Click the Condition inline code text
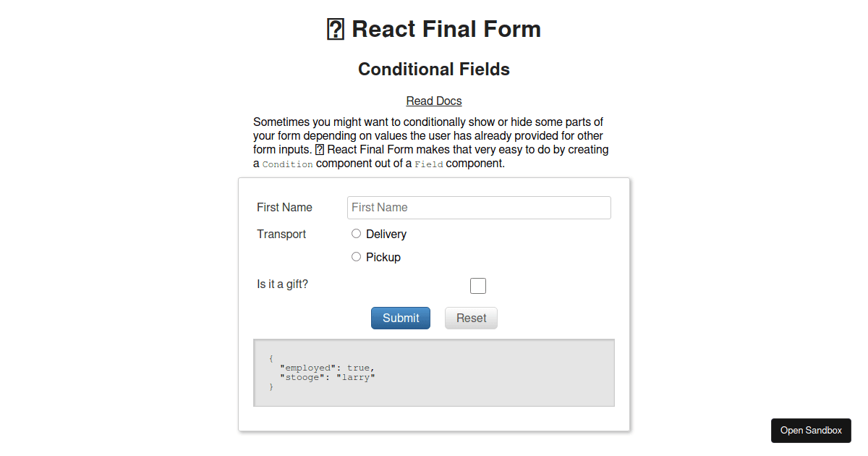The image size is (868, 456). click(287, 164)
